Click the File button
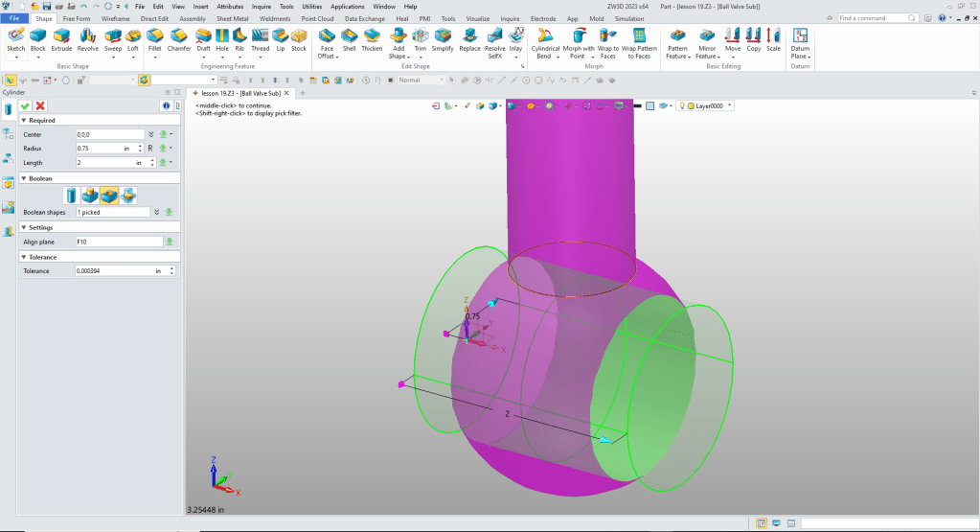980x532 pixels. coord(15,18)
